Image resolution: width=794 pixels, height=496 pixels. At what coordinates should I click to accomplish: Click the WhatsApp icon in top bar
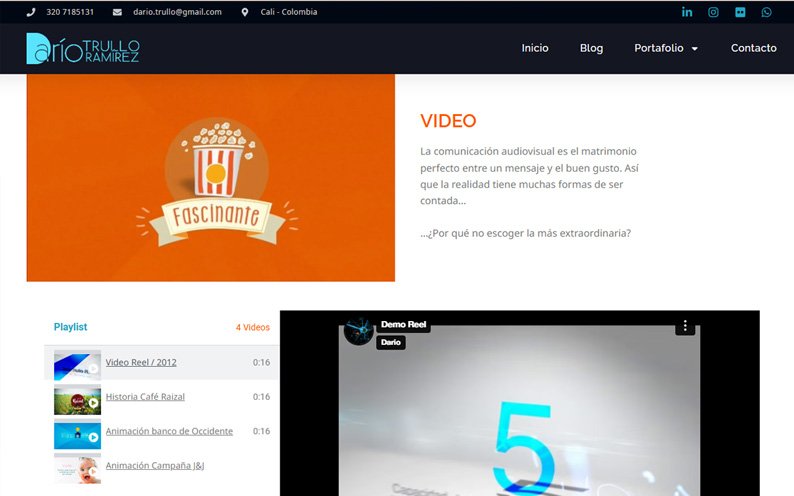tap(766, 12)
